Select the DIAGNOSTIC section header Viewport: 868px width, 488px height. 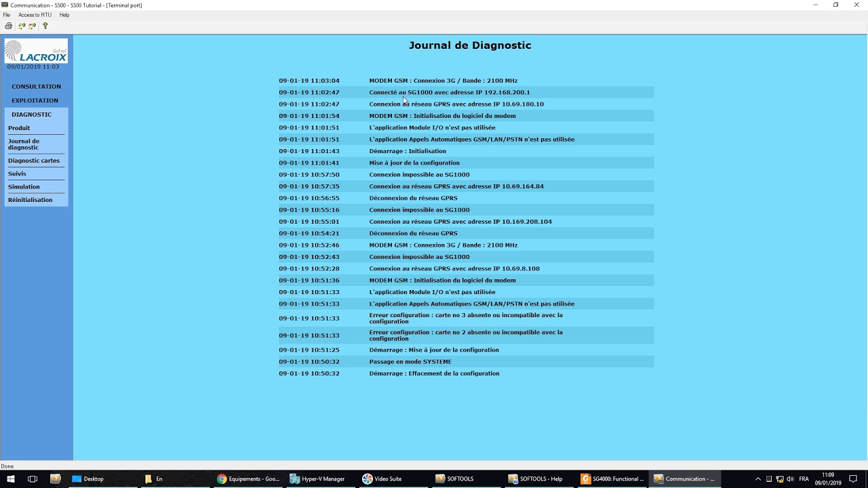(x=31, y=115)
